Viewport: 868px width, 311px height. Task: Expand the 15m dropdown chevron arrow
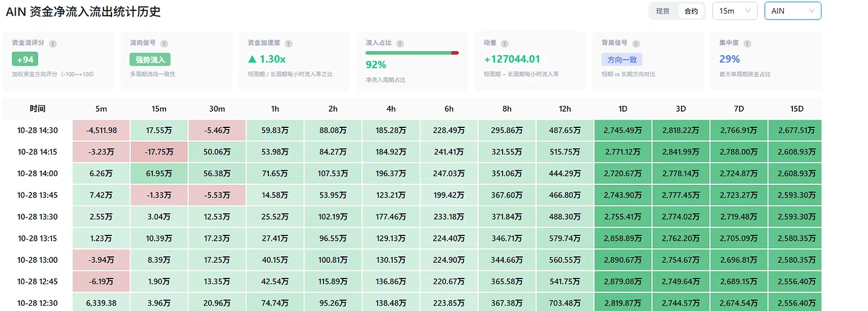pyautogui.click(x=748, y=11)
